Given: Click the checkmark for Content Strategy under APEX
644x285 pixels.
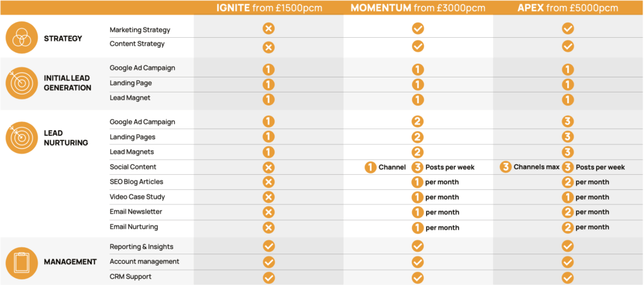Looking at the screenshot, I should (x=568, y=47).
